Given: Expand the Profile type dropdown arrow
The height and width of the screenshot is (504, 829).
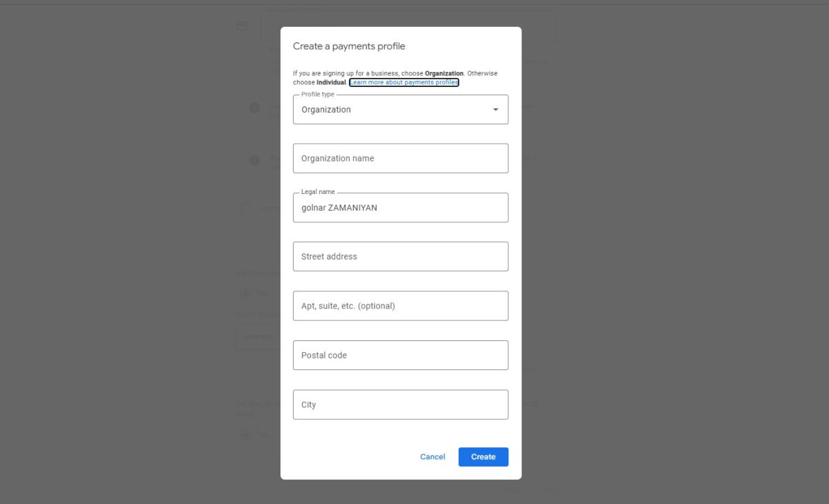Looking at the screenshot, I should click(495, 110).
